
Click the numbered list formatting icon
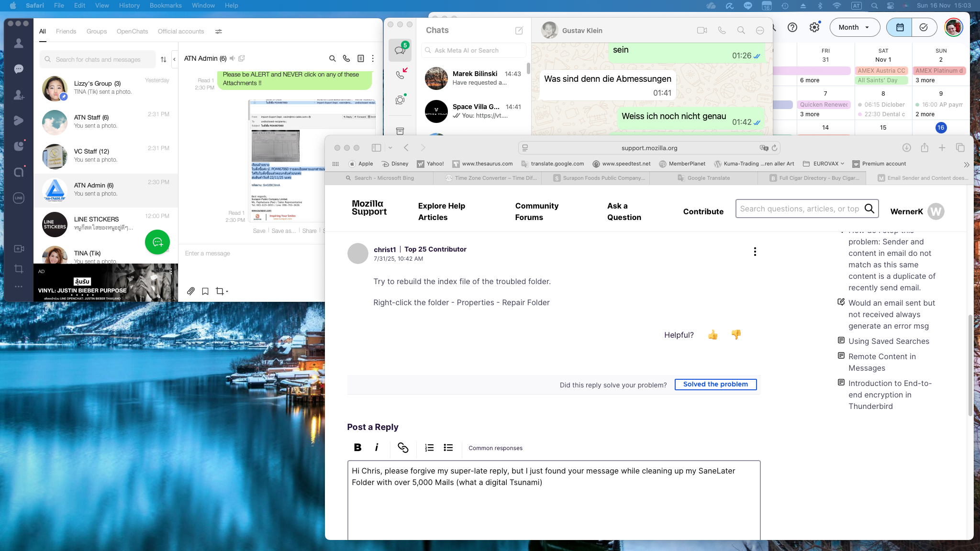pos(429,448)
